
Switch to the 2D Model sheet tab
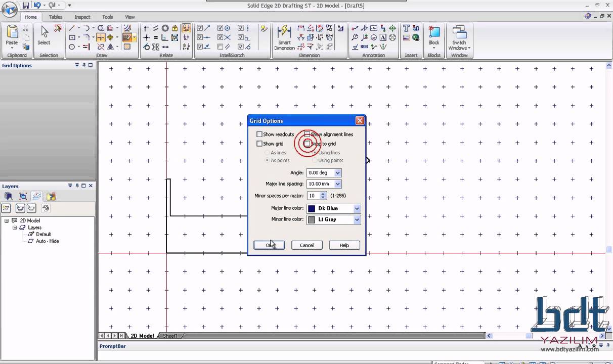click(x=142, y=336)
